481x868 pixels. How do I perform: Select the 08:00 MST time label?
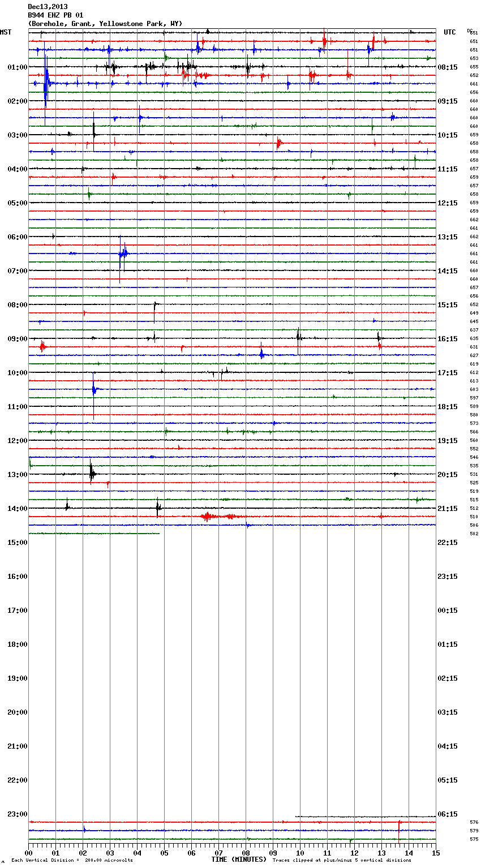point(17,305)
